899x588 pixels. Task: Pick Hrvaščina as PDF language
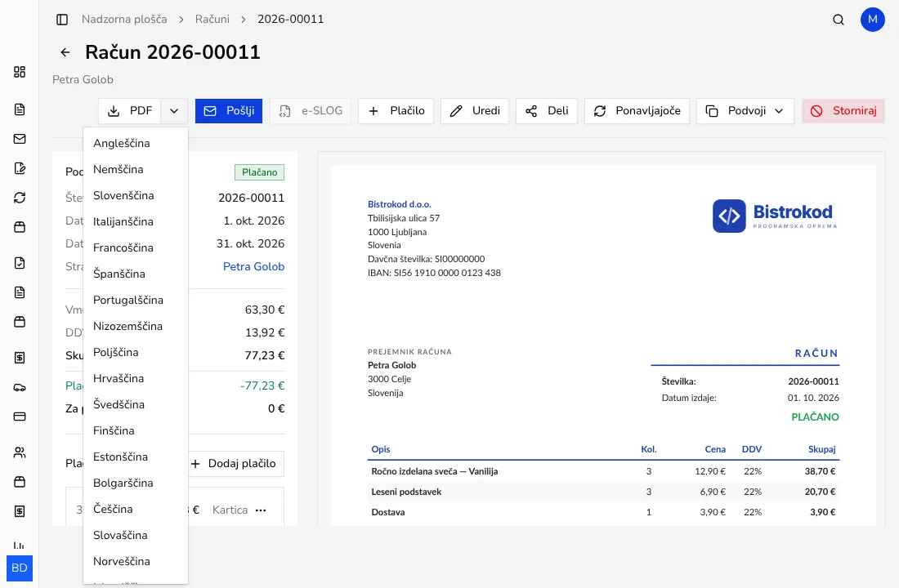click(x=136, y=379)
